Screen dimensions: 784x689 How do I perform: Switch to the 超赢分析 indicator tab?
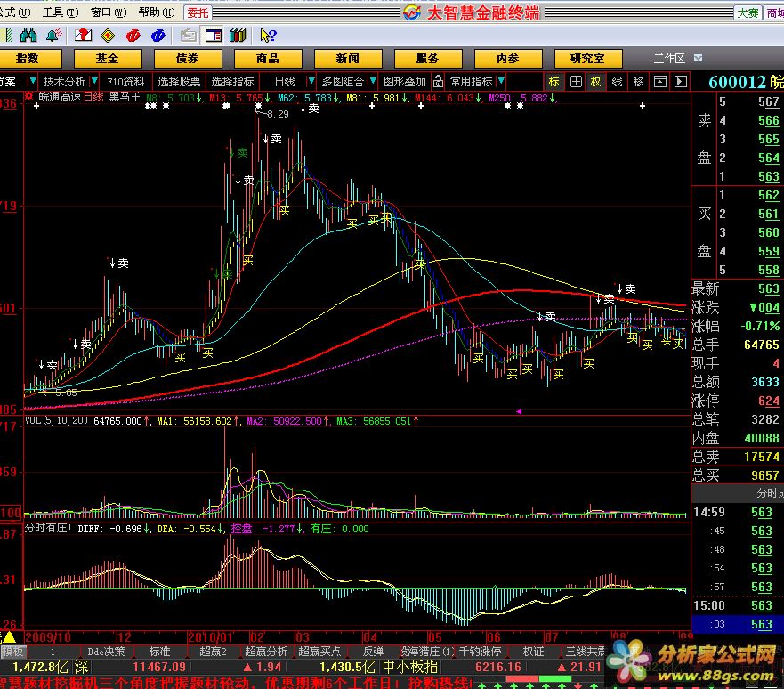click(266, 652)
